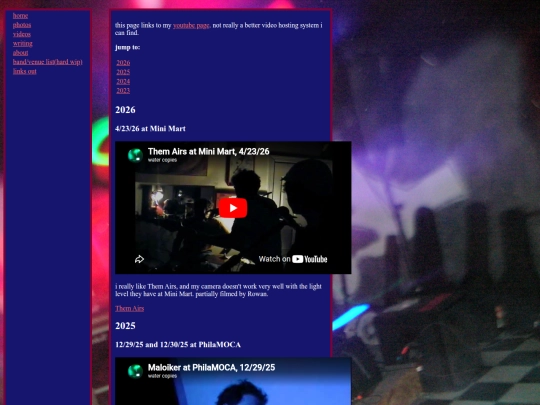Open the Them Airs at Mini Mart, 4/23/26 title
540x405 pixels.
(208, 152)
